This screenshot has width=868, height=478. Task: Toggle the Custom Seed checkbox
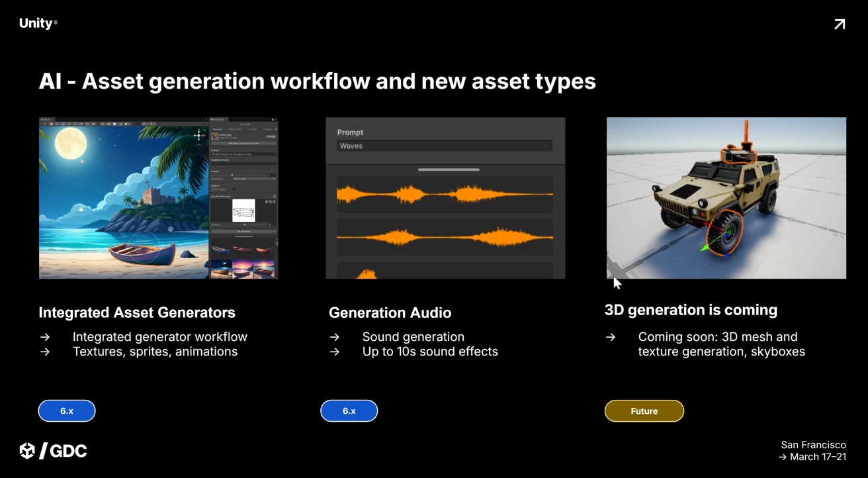click(234, 189)
